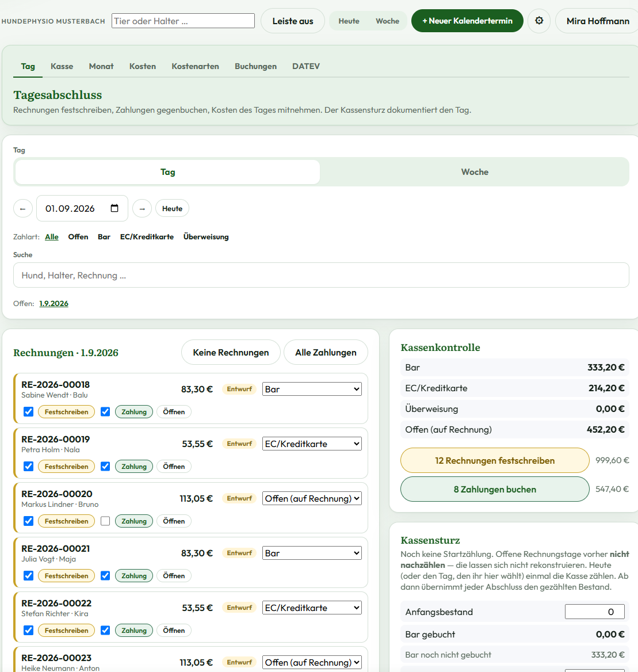Toggle Festschreiben checkbox for RE-2026-00022

28,630
